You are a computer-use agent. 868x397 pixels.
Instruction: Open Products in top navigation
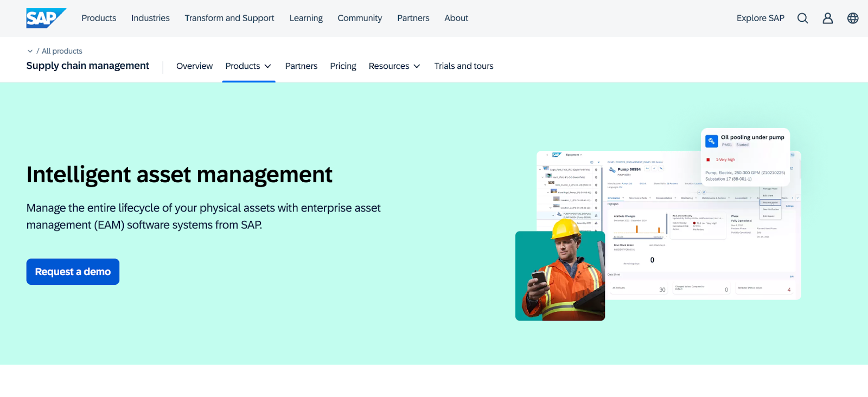click(99, 18)
